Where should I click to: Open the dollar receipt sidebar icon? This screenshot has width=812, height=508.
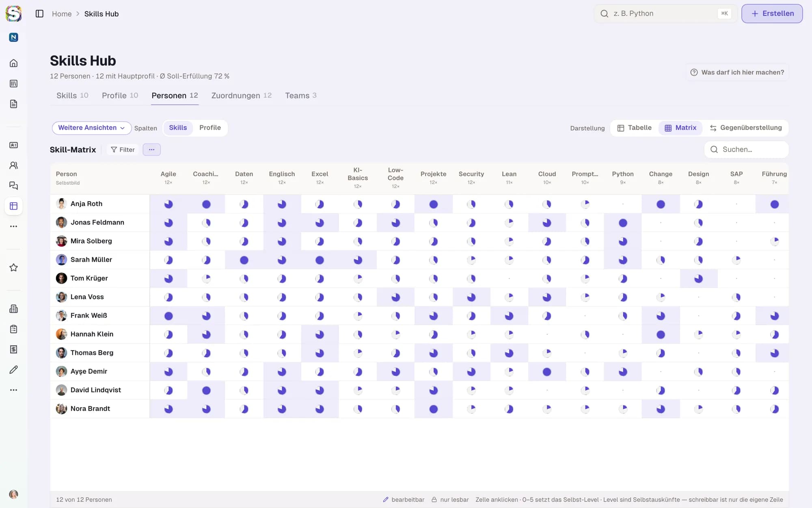coord(13,350)
